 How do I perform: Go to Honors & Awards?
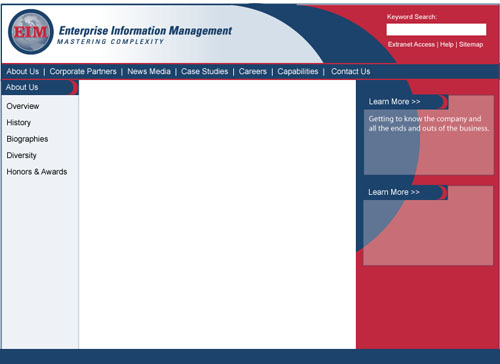(37, 172)
